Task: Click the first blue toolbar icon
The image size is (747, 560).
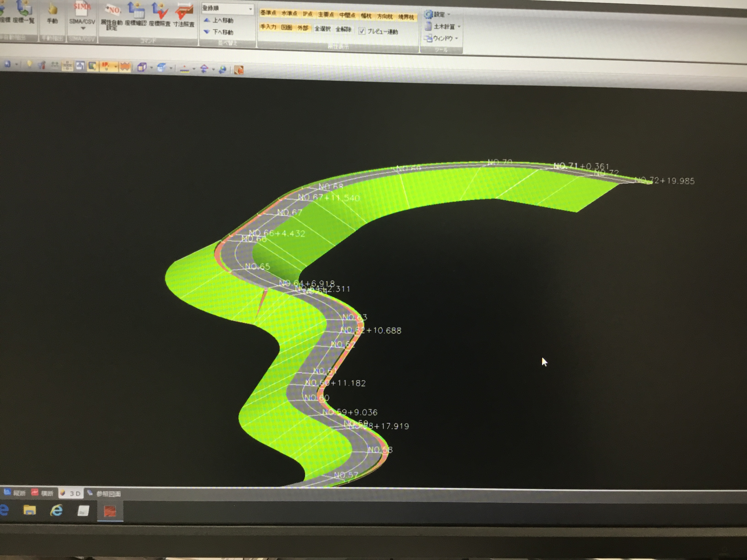Action: point(7,63)
